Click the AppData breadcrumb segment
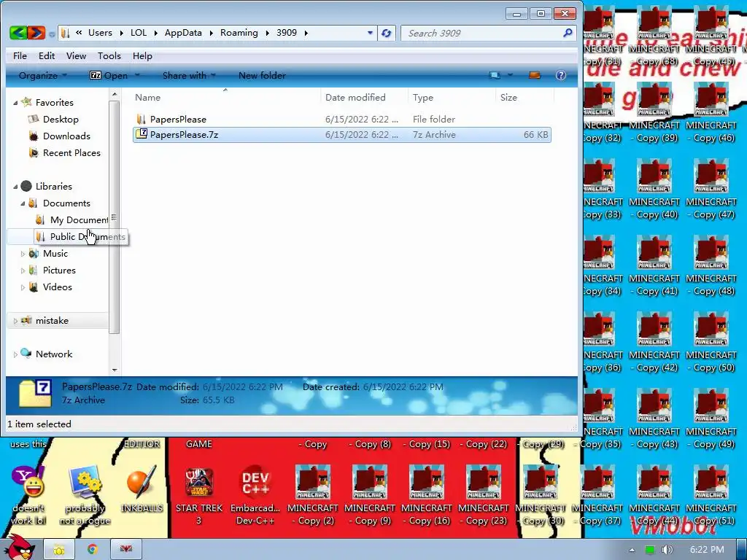Image resolution: width=747 pixels, height=560 pixels. coord(183,33)
